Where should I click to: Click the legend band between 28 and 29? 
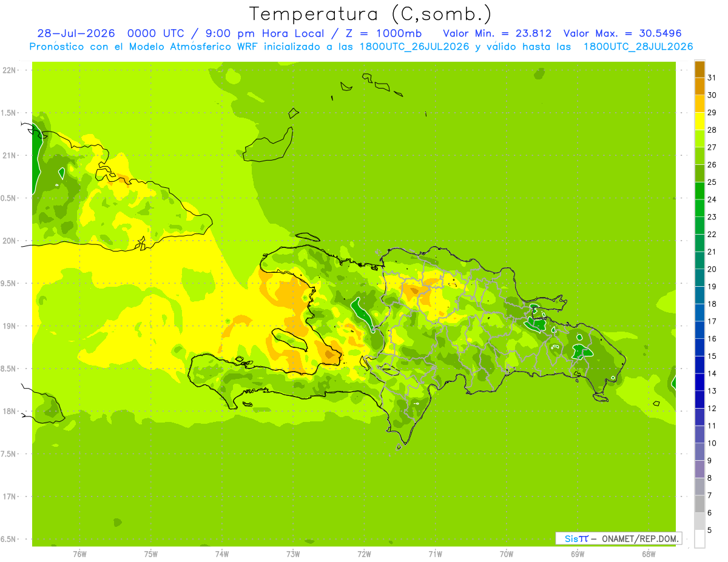(699, 121)
